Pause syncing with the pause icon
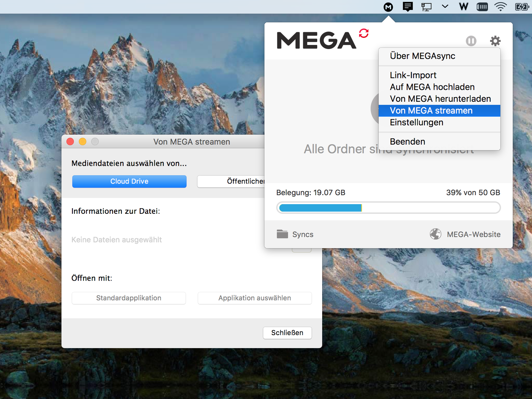 click(471, 41)
